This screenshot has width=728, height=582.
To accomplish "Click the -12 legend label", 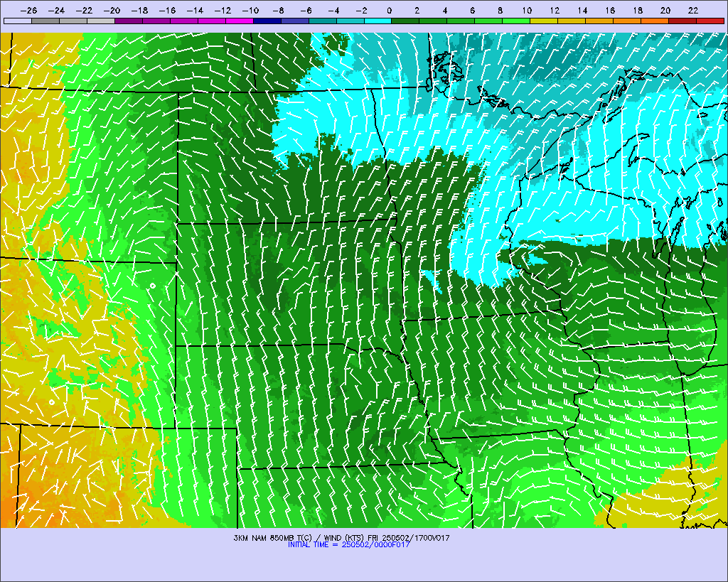I will 223,11.
